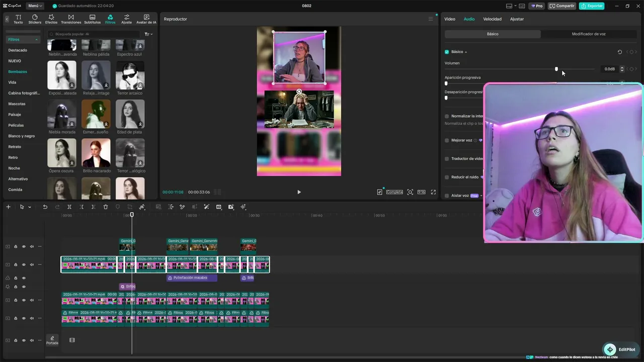The width and height of the screenshot is (644, 362).
Task: Open more options for the top track
Action: [40, 246]
